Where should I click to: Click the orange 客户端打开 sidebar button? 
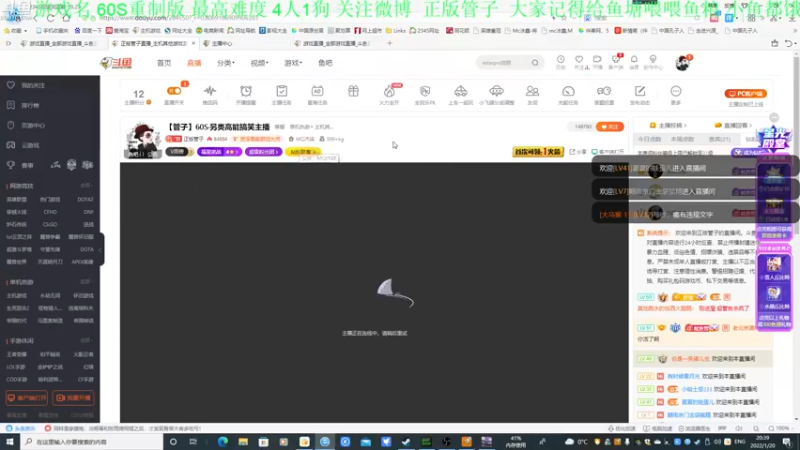pos(27,398)
